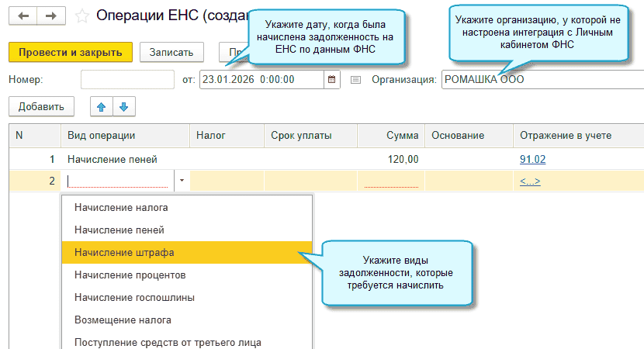Click the Номер input field
Screen dimensions: 644x349
(127, 79)
